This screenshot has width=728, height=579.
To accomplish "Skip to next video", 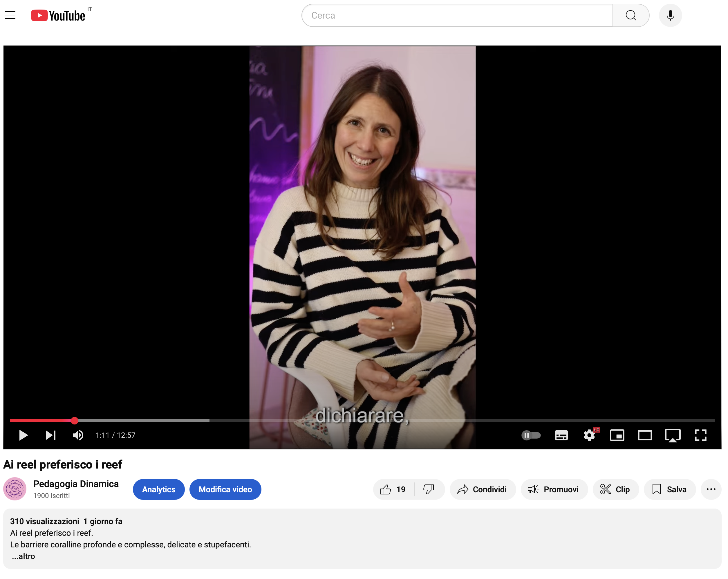I will (51, 435).
